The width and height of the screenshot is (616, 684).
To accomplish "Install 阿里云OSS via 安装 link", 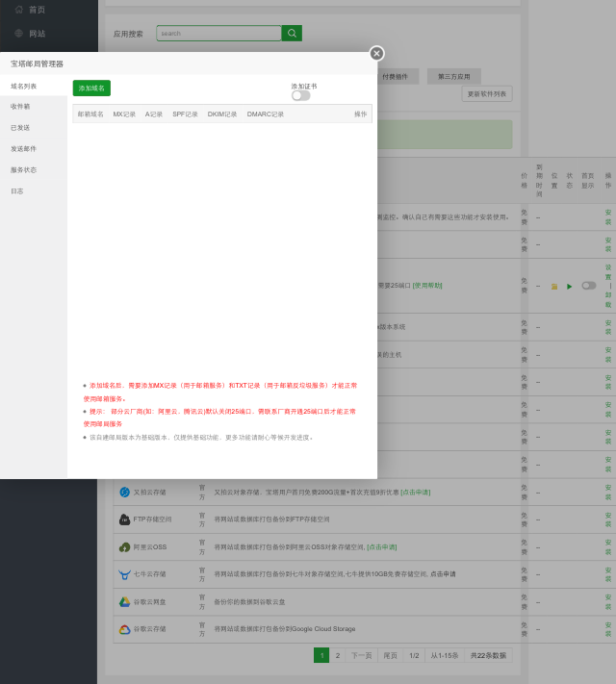I will pyautogui.click(x=608, y=547).
